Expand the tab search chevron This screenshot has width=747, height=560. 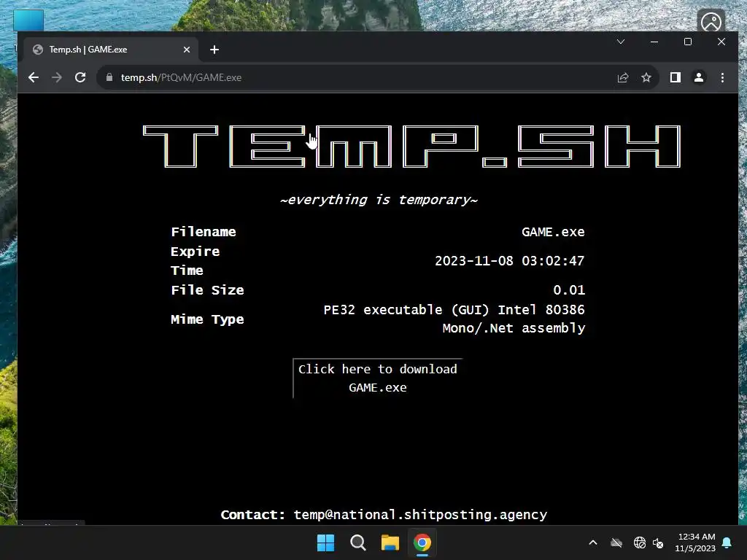[620, 42]
